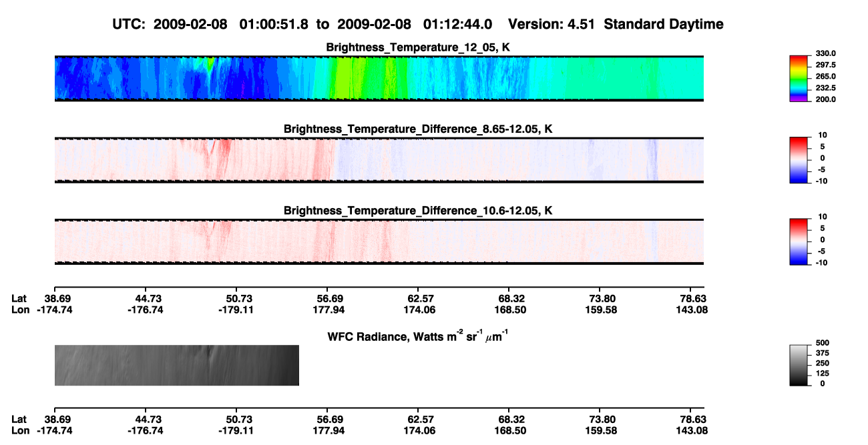Select the Brightness_Temperature_Difference_10.6-12.05 title text
The height and width of the screenshot is (445, 868).
[419, 211]
